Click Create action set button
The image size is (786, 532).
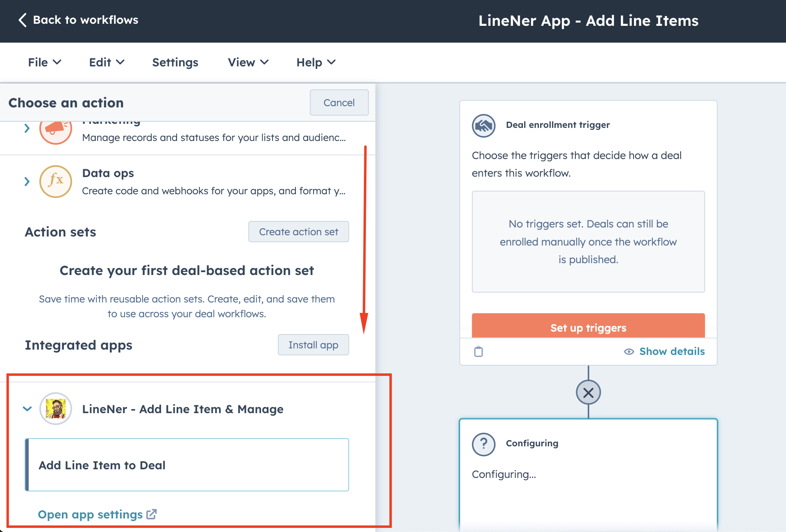[x=298, y=232]
